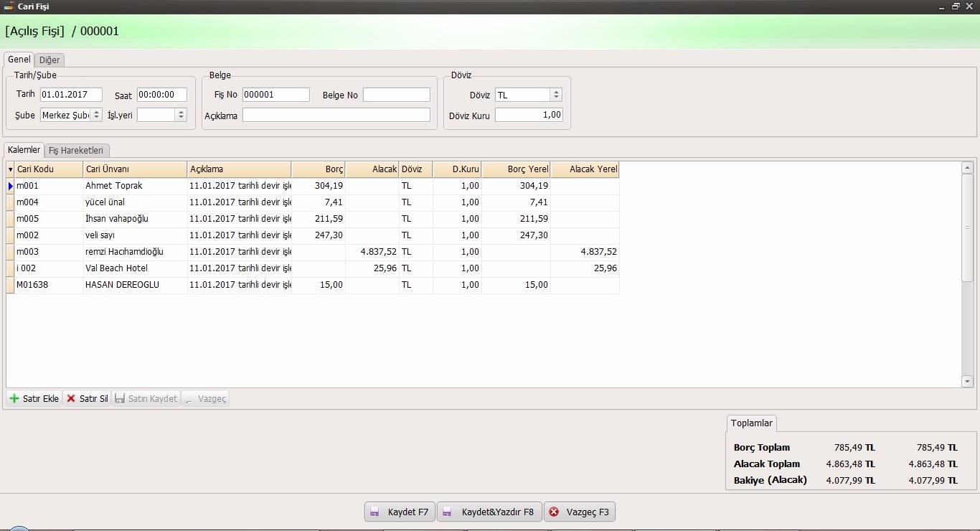Select the Toplamlar tab
The height and width of the screenshot is (531, 980).
751,423
